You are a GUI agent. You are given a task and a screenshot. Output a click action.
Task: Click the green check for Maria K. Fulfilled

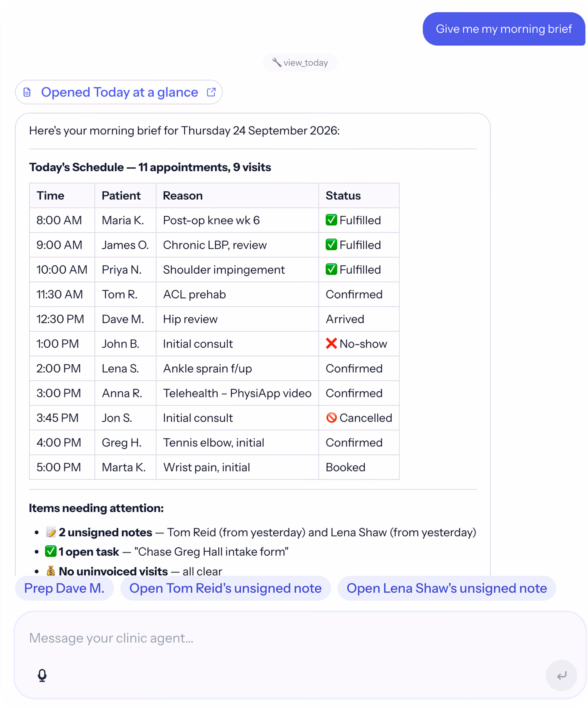[x=331, y=220]
